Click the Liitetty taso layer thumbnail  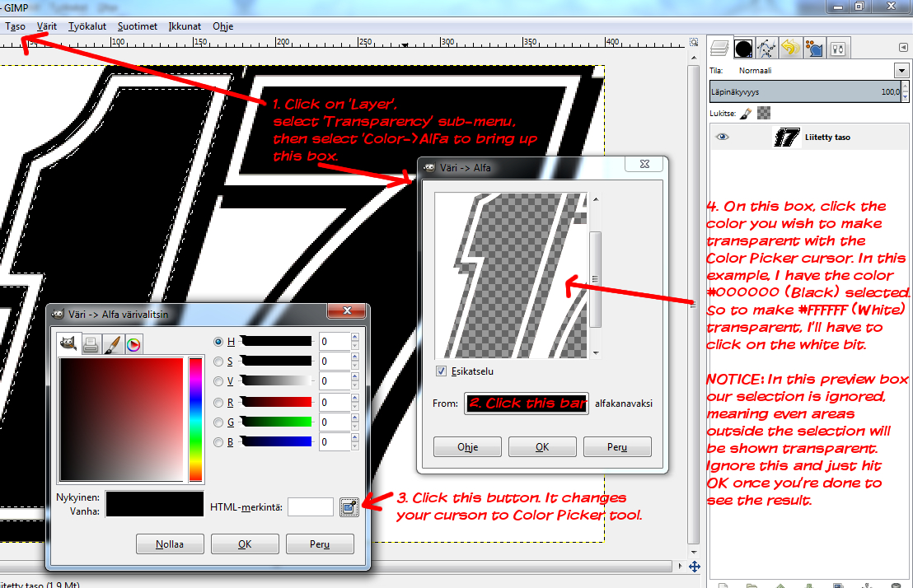786,138
